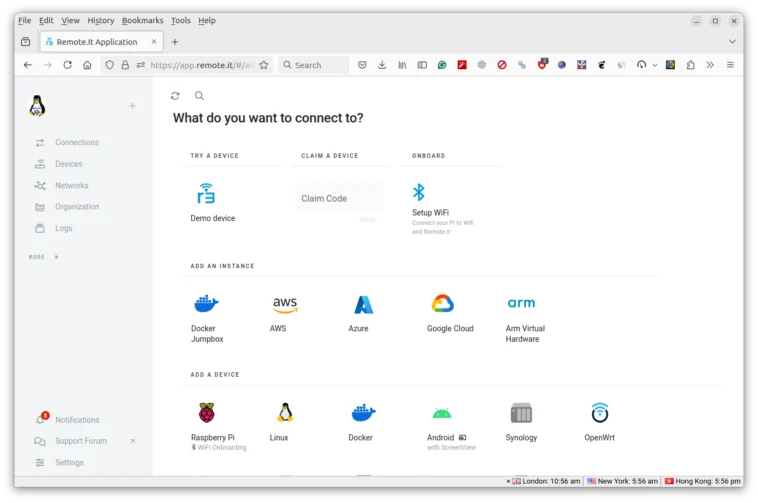Click the Claim Code input field
This screenshot has width=758, height=503.
[339, 198]
